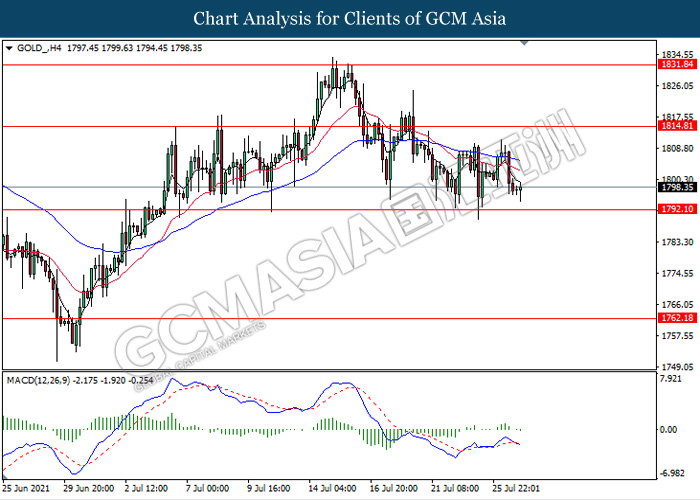The width and height of the screenshot is (700, 500).
Task: Click the MACD scale value -6.982
Action: (672, 473)
